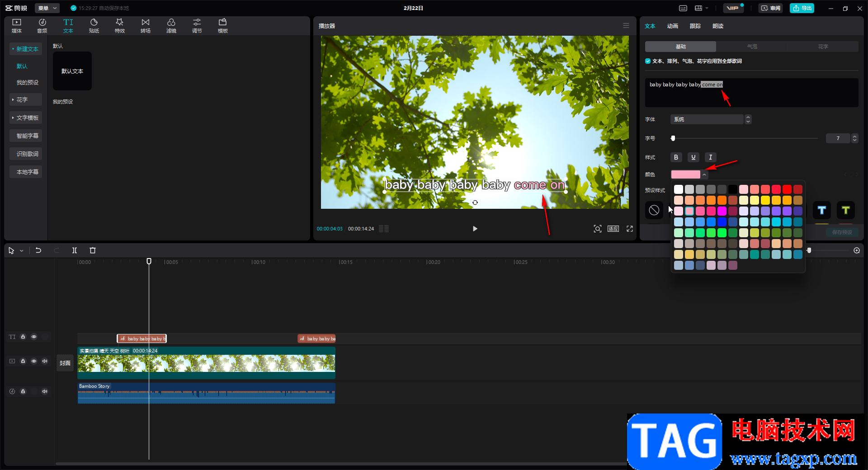
Task: Switch to the 跟踪 tracking tab
Action: coord(695,26)
